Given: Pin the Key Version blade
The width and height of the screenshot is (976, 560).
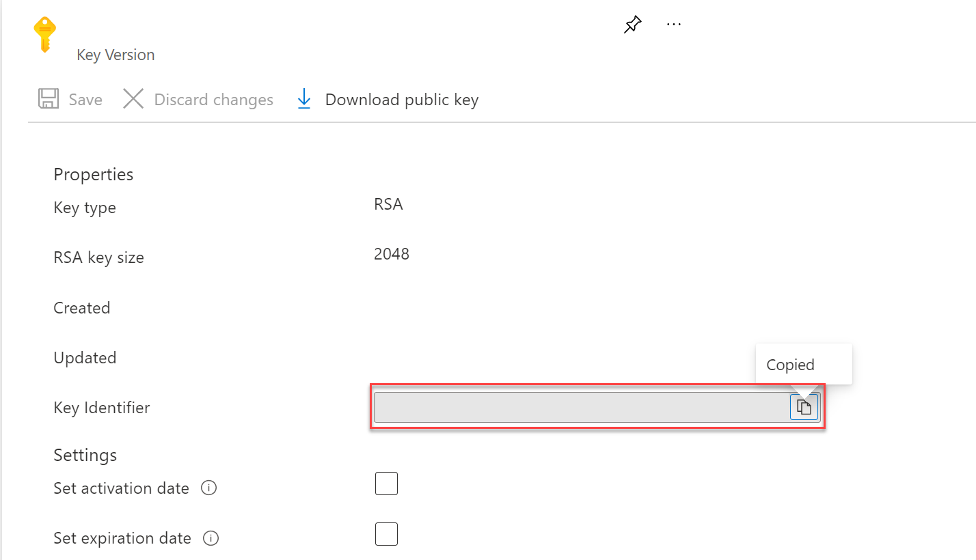Looking at the screenshot, I should coord(632,24).
